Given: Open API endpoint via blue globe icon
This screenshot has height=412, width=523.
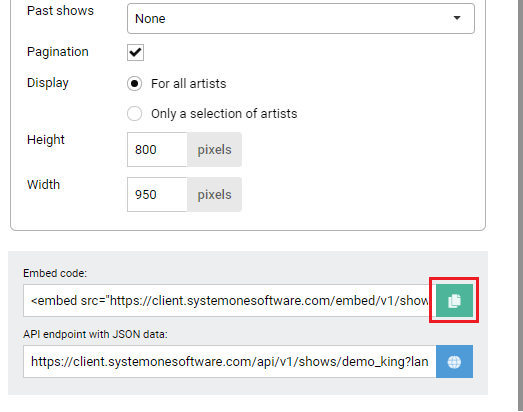Looking at the screenshot, I should (x=454, y=362).
